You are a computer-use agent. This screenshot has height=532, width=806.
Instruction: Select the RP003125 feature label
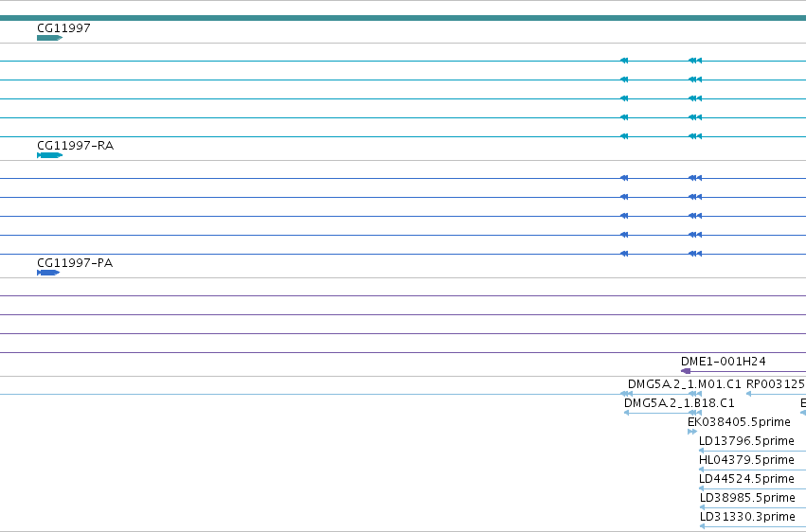pos(776,384)
